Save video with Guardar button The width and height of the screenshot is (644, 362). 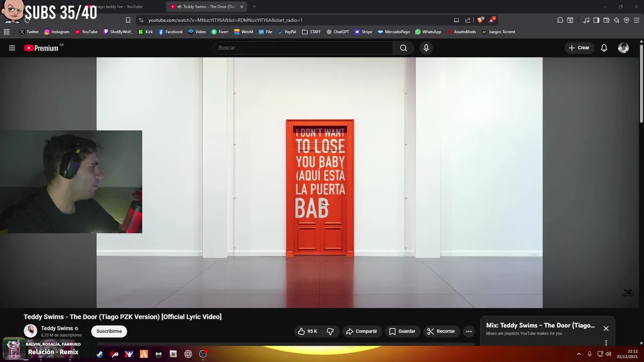click(x=402, y=331)
